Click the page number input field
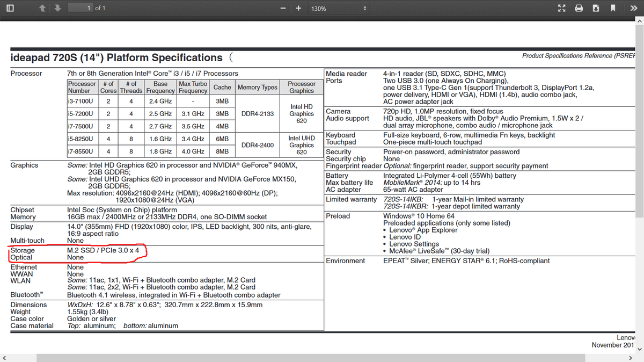Image resolution: width=644 pixels, height=362 pixels. (81, 9)
